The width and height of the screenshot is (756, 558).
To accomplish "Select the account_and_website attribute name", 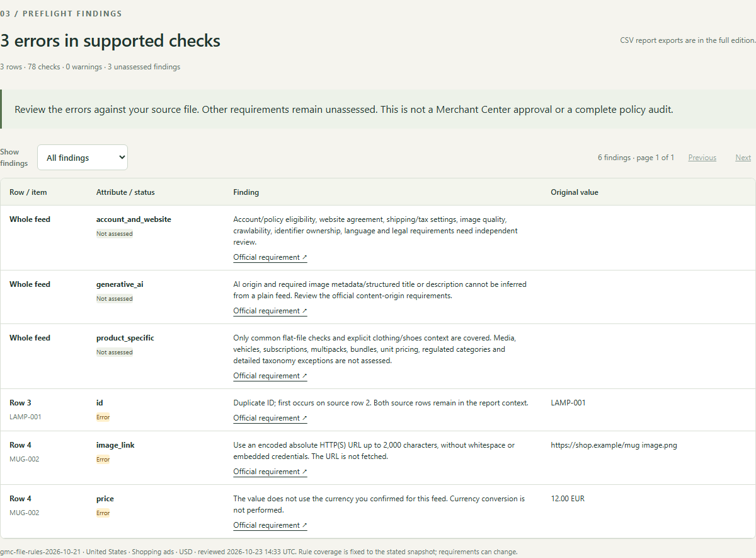I will pos(134,219).
